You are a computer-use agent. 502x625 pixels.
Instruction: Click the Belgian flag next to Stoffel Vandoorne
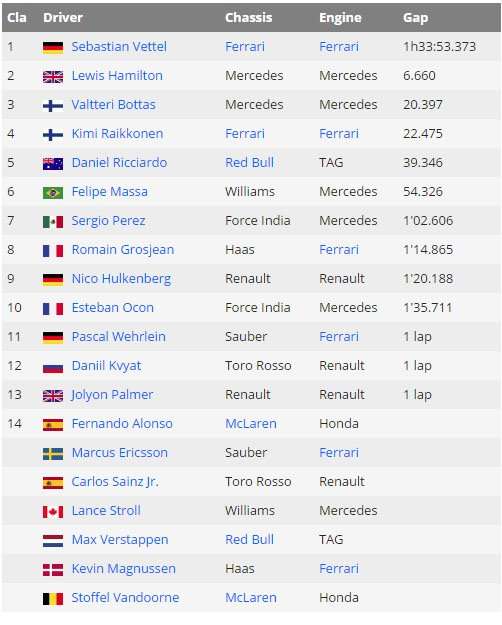coord(53,599)
